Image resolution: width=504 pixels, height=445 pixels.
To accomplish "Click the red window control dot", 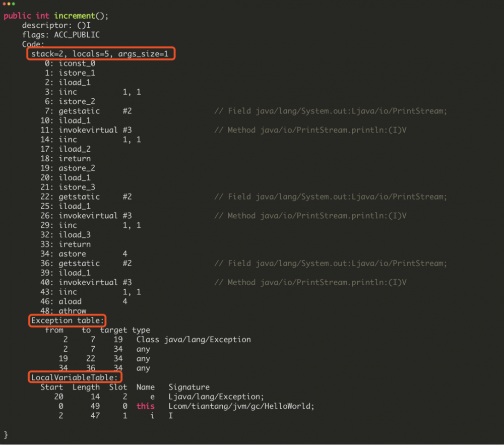I will point(4,3).
